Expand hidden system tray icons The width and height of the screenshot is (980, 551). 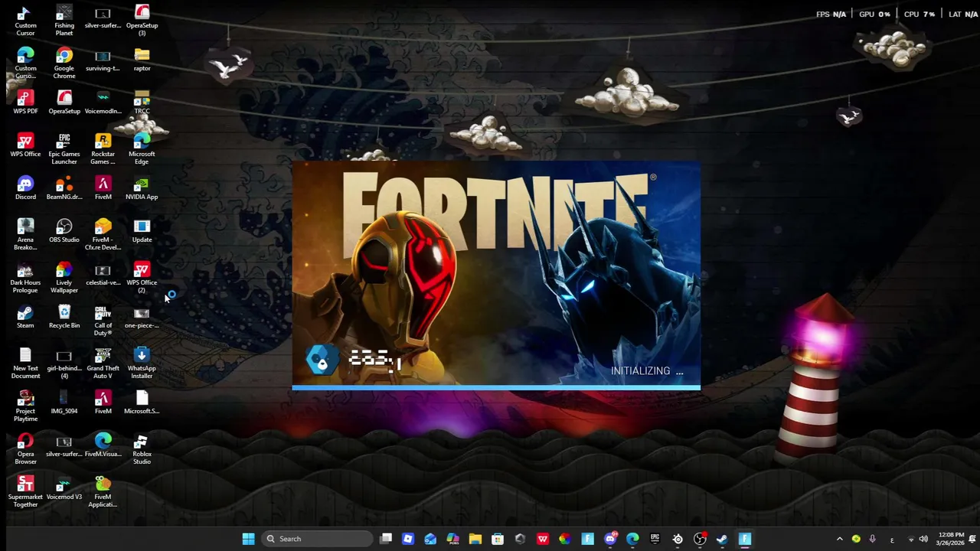839,539
